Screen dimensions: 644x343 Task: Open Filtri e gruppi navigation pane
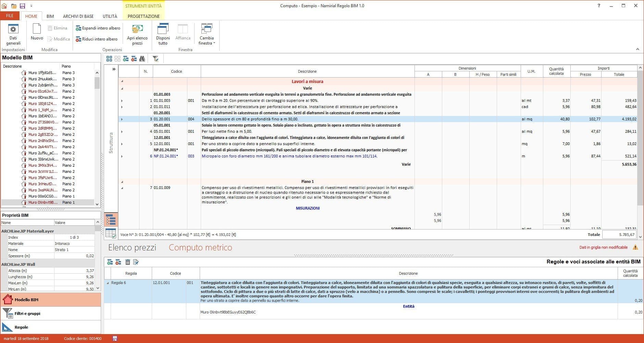pyautogui.click(x=51, y=313)
